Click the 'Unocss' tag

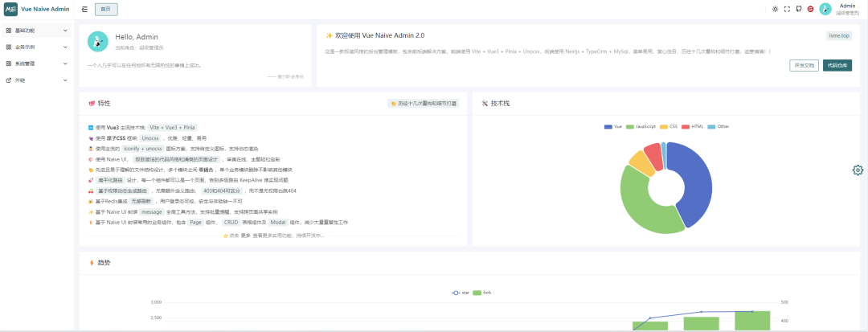tap(150, 137)
